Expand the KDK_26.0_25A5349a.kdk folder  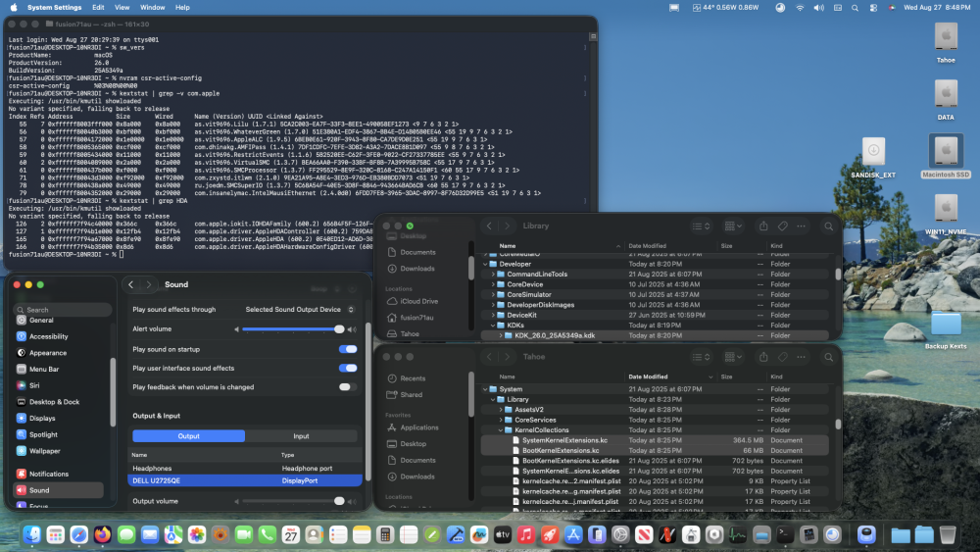click(x=501, y=335)
